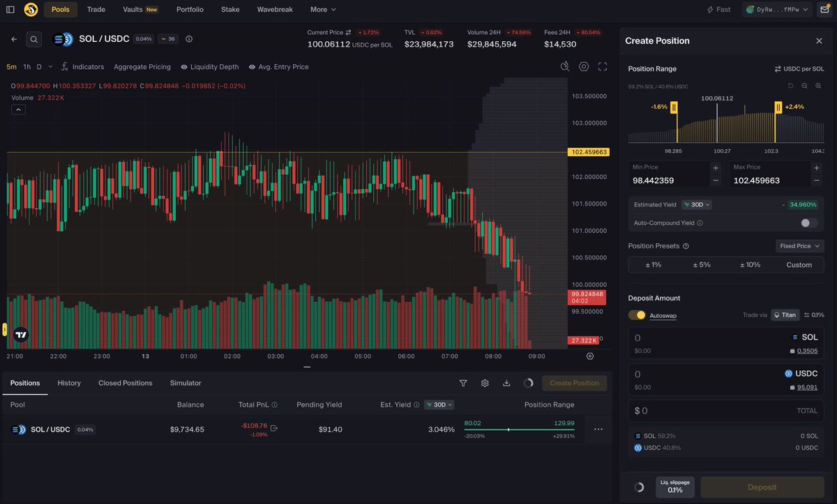Open pool info icon beside 36 badge

pos(189,39)
